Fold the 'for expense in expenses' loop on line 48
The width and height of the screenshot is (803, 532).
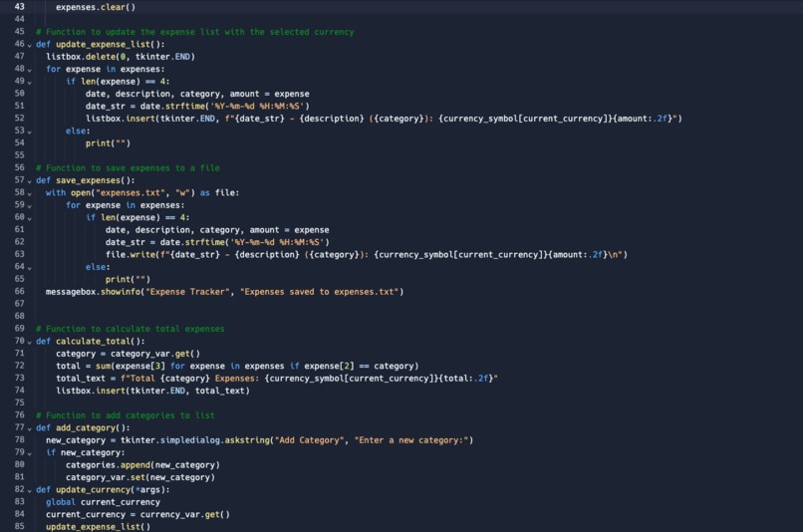click(29, 70)
